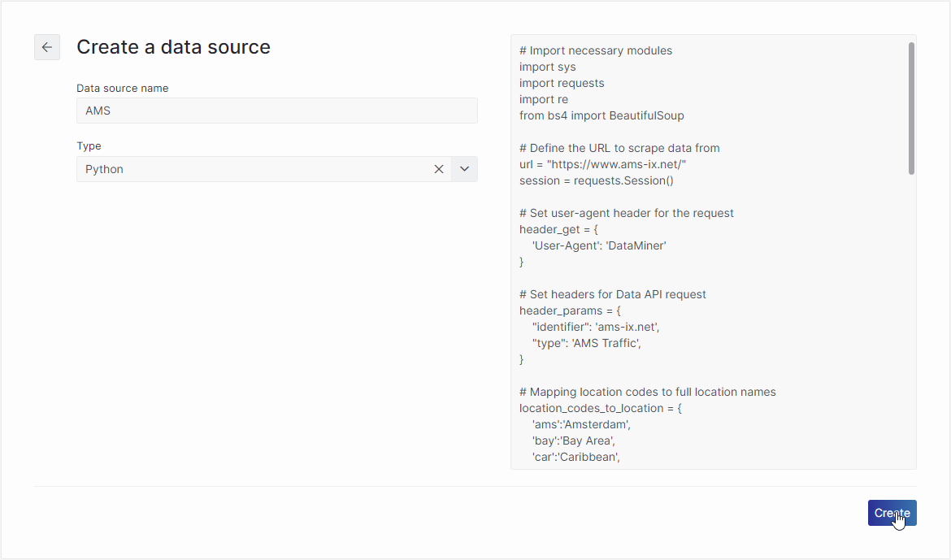Clear the Python type selection

click(438, 169)
